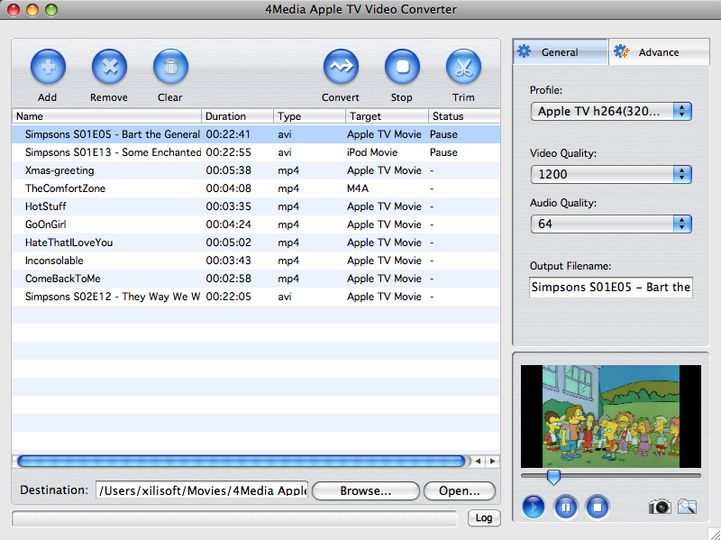Click the horizontal list scrollbar
This screenshot has width=721, height=540.
(x=241, y=461)
